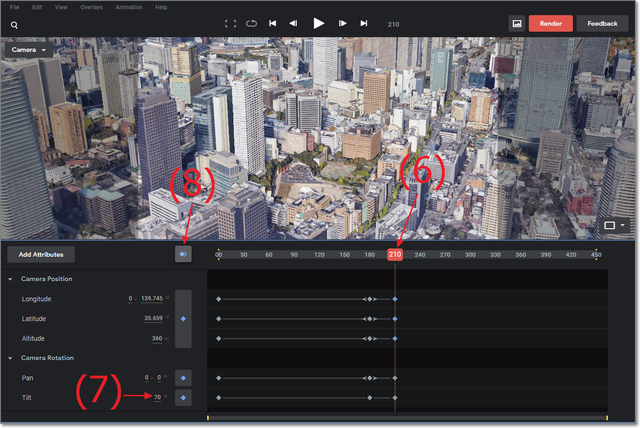Image resolution: width=640 pixels, height=428 pixels.
Task: Jump to the last frame
Action: pyautogui.click(x=364, y=23)
